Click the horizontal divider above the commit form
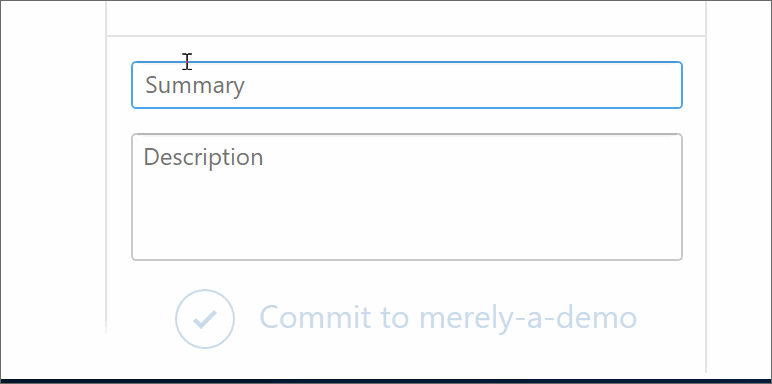 point(406,36)
